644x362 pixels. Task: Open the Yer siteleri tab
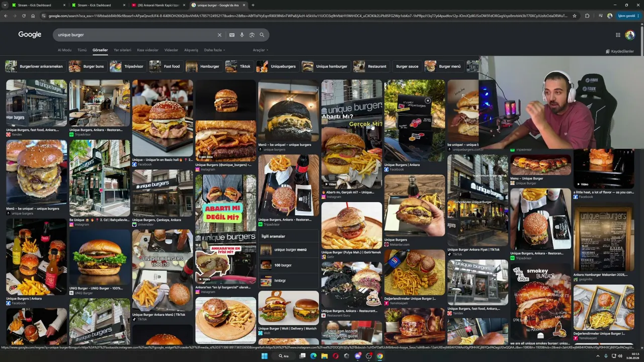pos(122,50)
